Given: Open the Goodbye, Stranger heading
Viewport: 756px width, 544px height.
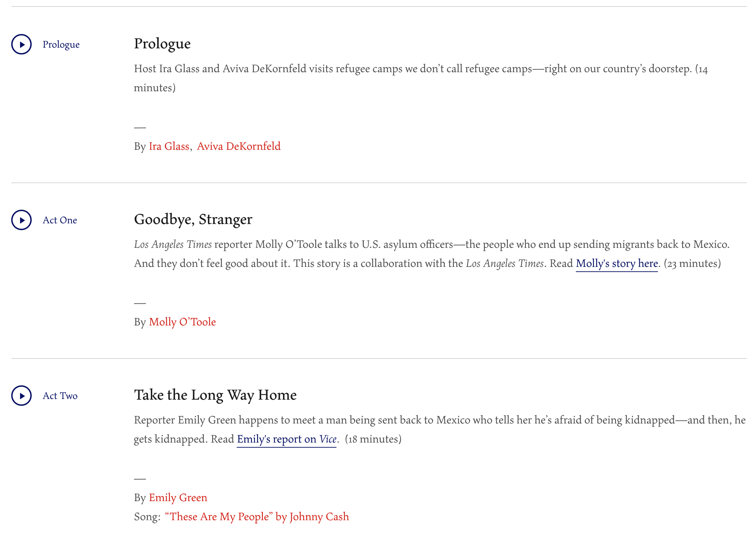Looking at the screenshot, I should (193, 220).
